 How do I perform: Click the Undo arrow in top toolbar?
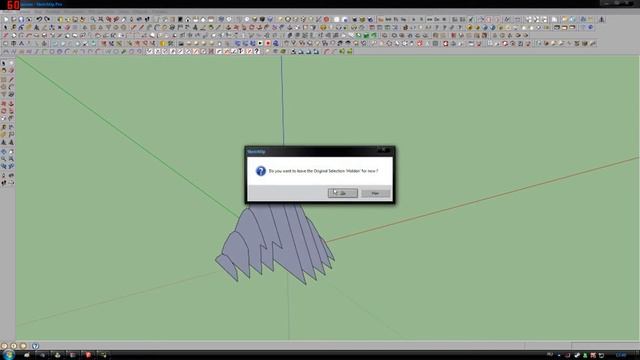(x=39, y=19)
